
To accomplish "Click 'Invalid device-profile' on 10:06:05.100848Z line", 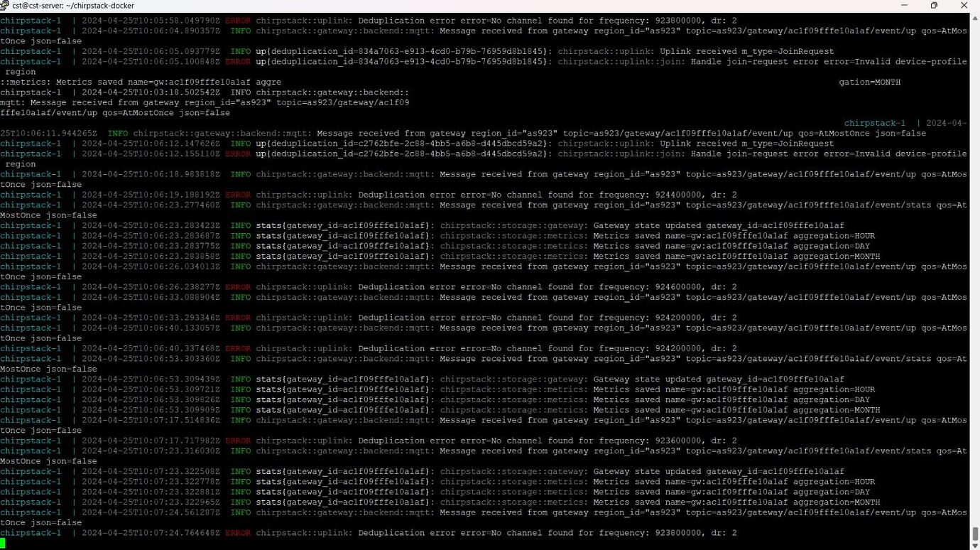I will tap(910, 62).
